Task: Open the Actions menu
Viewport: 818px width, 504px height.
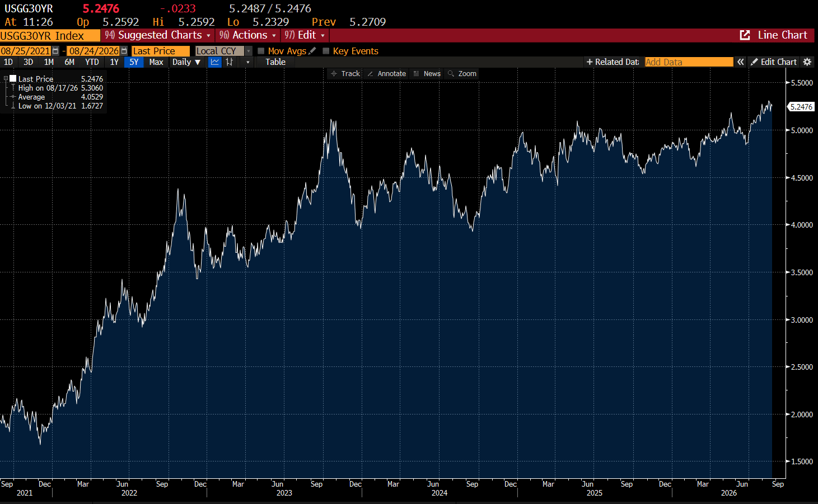Action: click(247, 35)
